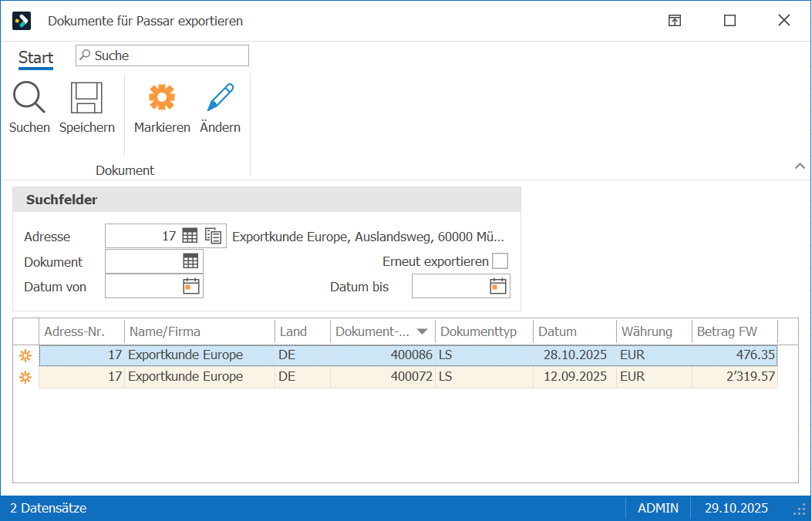812x521 pixels.
Task: Switch to the Start ribbon tab
Action: [35, 58]
